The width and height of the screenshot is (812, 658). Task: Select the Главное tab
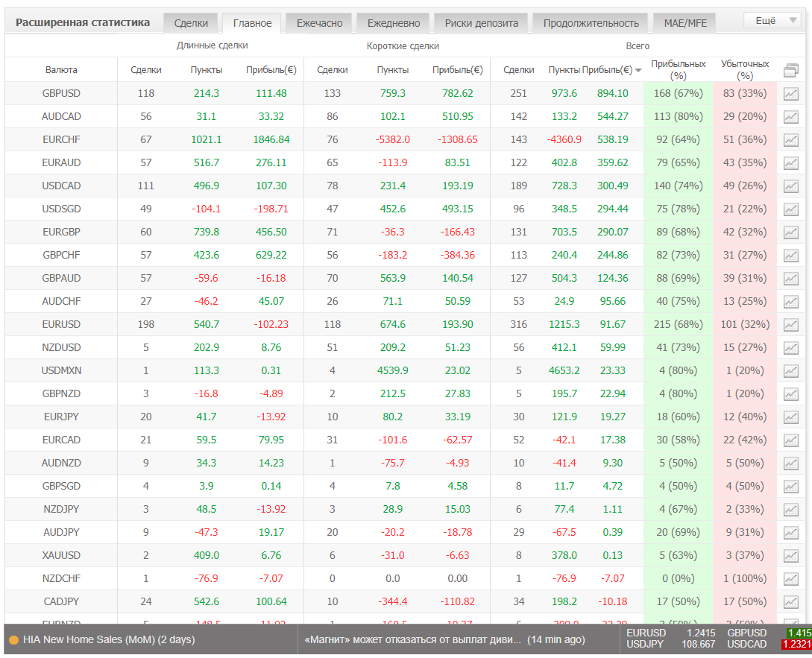[x=252, y=23]
